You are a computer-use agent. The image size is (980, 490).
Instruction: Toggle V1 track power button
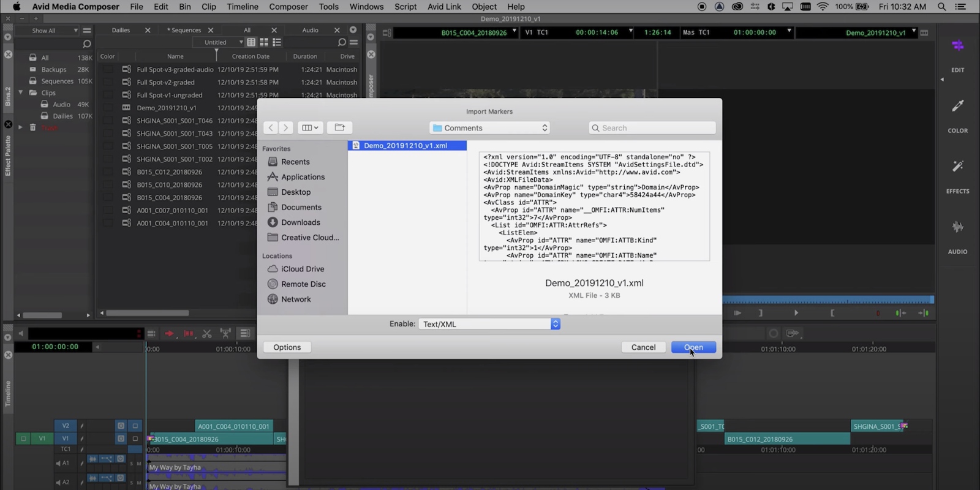pyautogui.click(x=121, y=439)
